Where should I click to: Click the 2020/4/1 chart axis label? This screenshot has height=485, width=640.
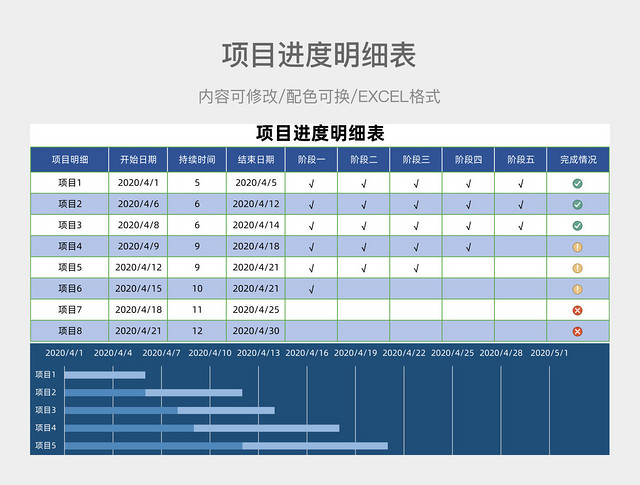pos(64,353)
